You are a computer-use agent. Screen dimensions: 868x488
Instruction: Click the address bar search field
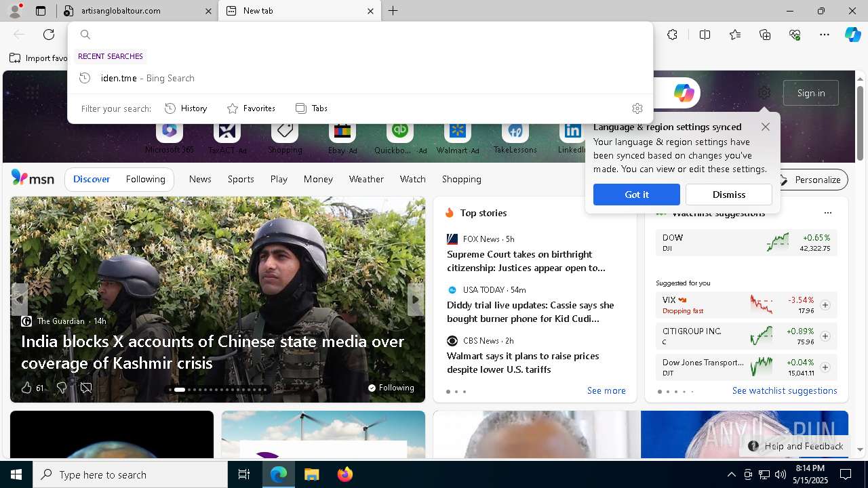click(360, 35)
